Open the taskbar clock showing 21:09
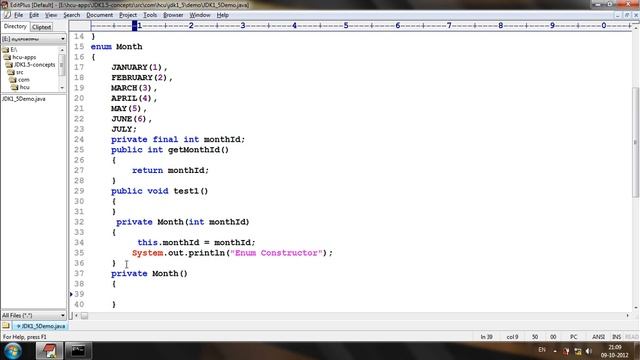This screenshot has height=360, width=640. pos(615,351)
